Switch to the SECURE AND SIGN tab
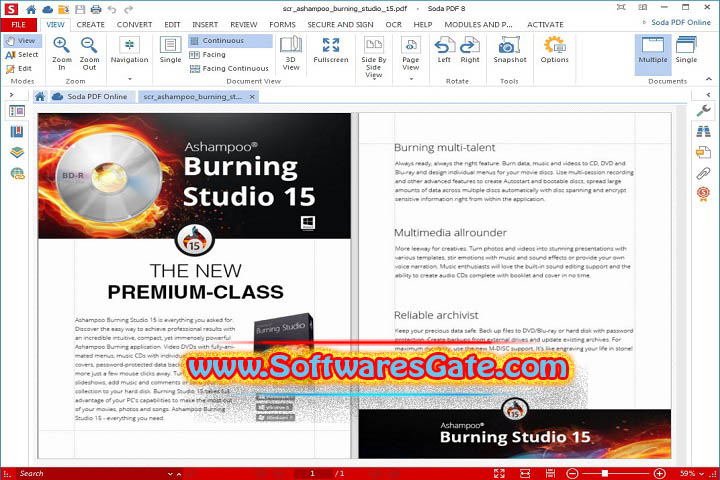This screenshot has width=720, height=480. (340, 25)
